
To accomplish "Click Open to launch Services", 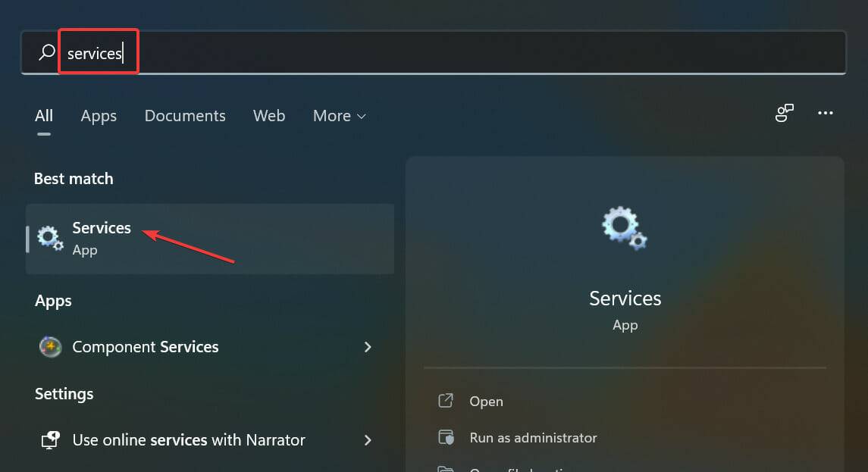I will pos(486,401).
